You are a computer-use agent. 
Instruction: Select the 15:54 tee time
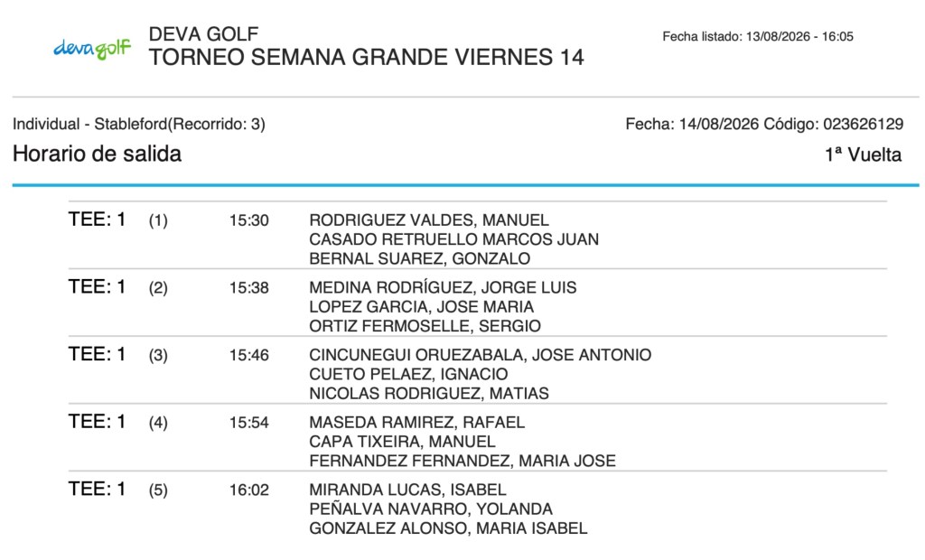point(249,423)
